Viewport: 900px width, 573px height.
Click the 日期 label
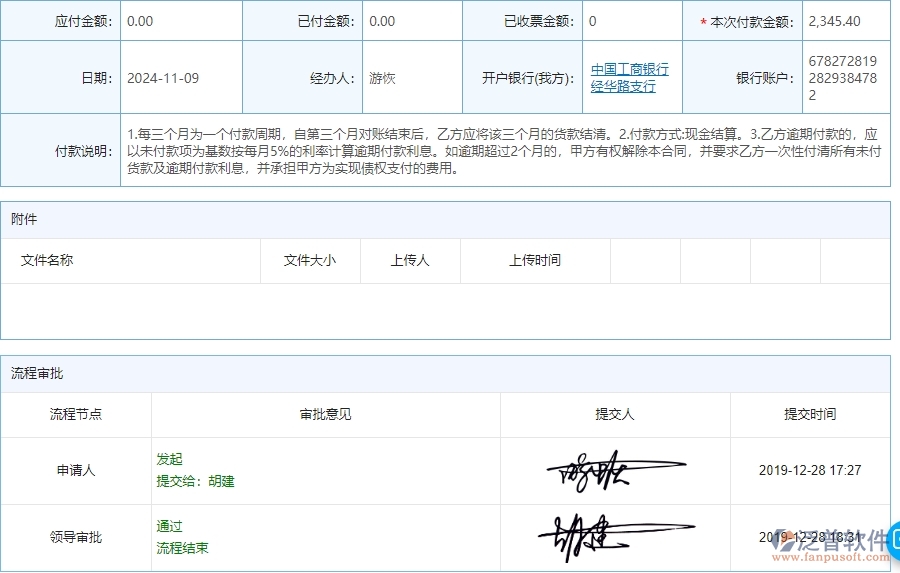[x=97, y=79]
